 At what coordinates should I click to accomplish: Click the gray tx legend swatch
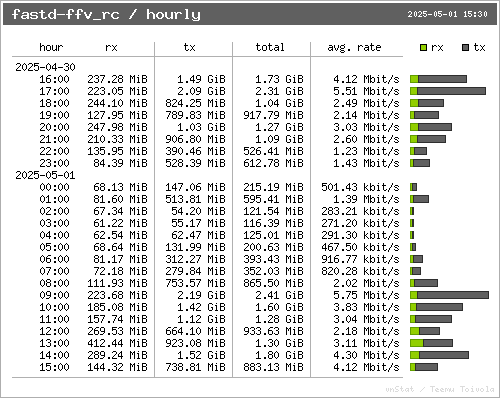pyautogui.click(x=465, y=48)
